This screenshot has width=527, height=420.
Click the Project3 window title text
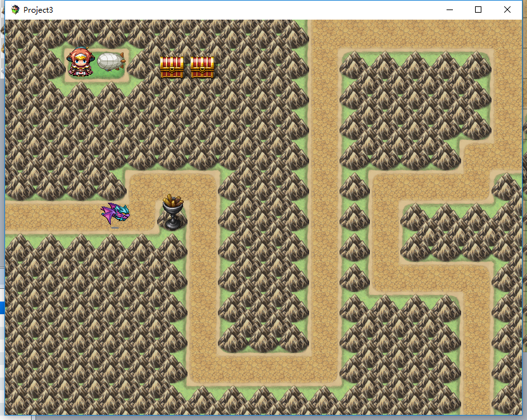point(38,10)
